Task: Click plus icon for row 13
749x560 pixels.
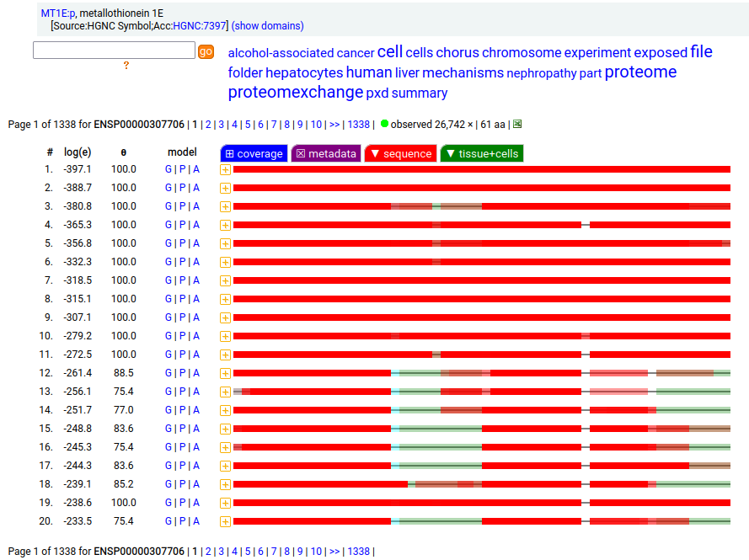Action: [x=226, y=392]
